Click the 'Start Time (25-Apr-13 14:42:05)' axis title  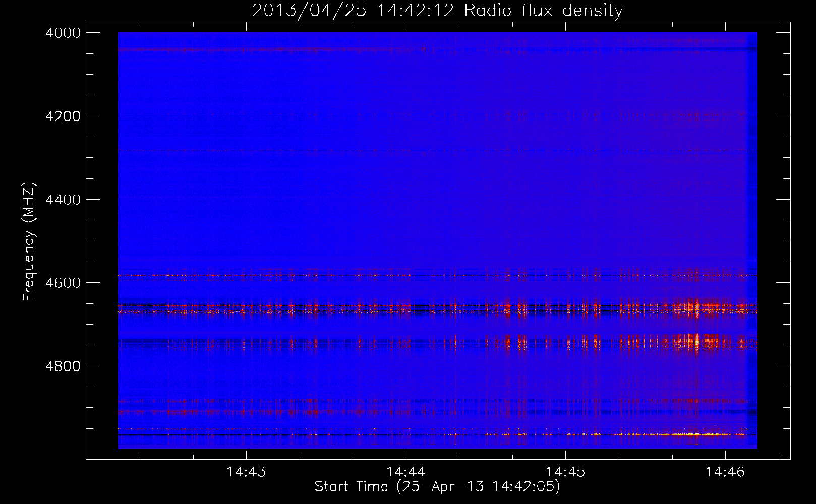[437, 487]
